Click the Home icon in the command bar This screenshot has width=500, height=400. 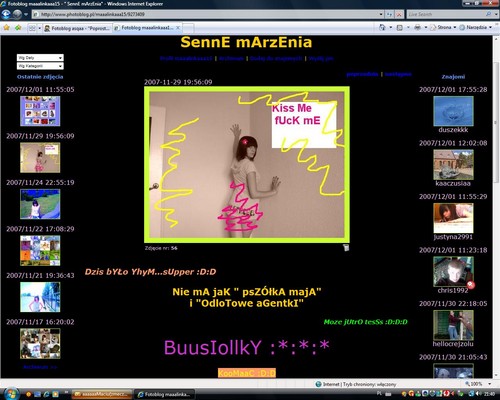pos(382,28)
